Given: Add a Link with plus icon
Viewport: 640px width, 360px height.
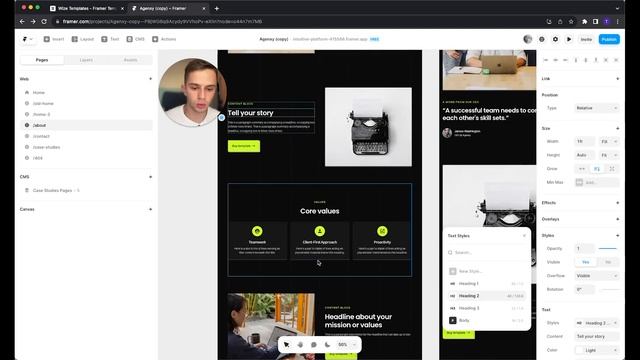Looking at the screenshot, I should pyautogui.click(x=617, y=79).
